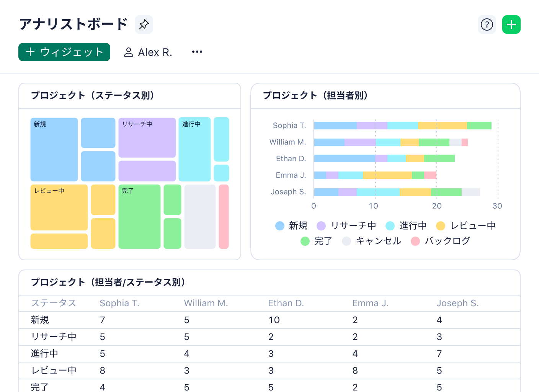Toggle the 新規 legend dot

coord(280,226)
